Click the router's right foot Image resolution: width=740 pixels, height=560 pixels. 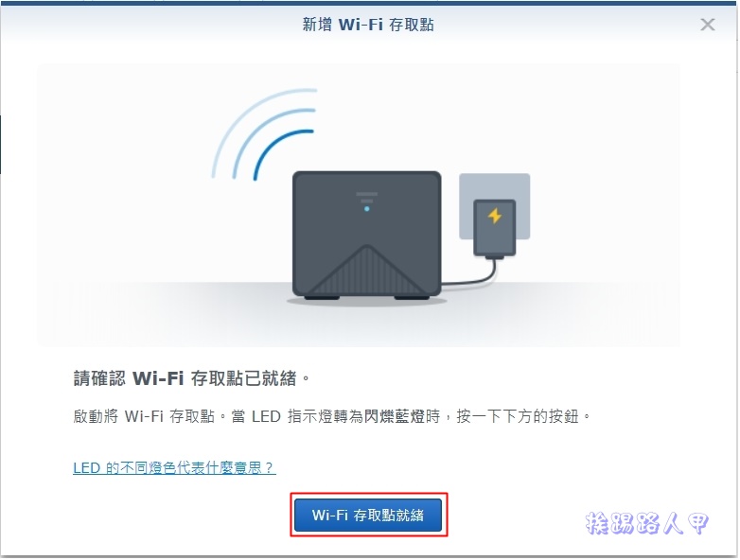tap(412, 298)
